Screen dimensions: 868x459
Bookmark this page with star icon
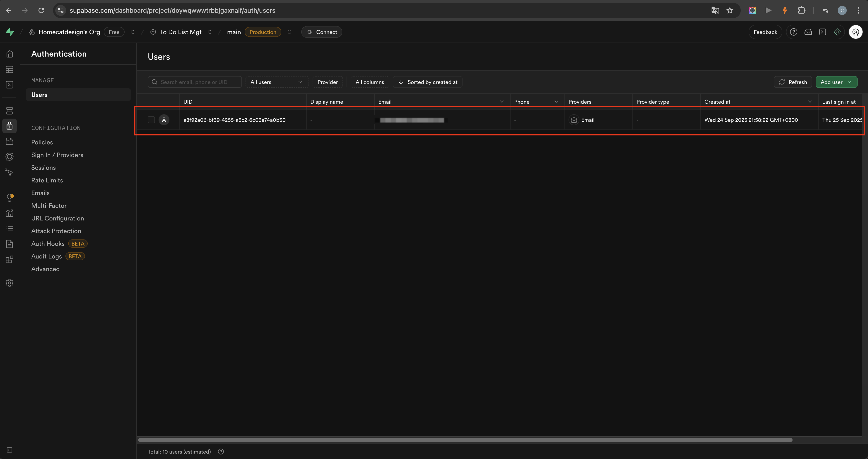pyautogui.click(x=730, y=10)
